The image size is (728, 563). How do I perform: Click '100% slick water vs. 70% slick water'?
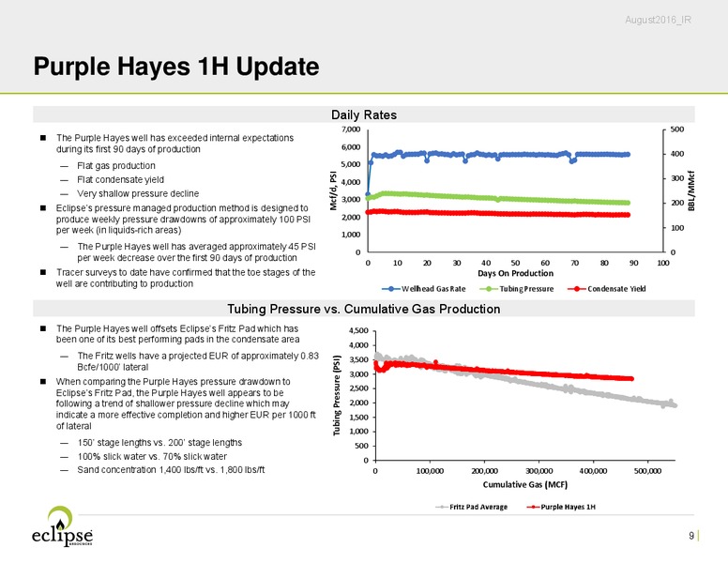pyautogui.click(x=152, y=457)
